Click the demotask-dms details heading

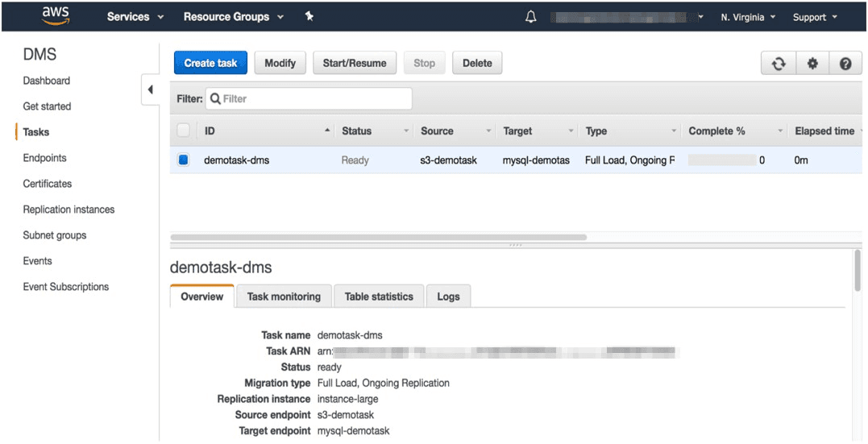(221, 268)
